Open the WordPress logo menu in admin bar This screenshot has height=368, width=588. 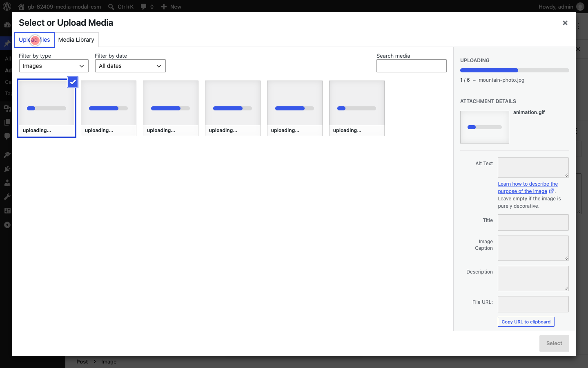(x=7, y=7)
